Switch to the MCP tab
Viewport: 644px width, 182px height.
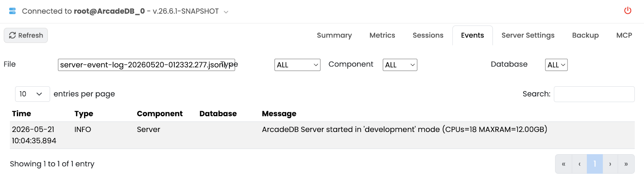624,35
